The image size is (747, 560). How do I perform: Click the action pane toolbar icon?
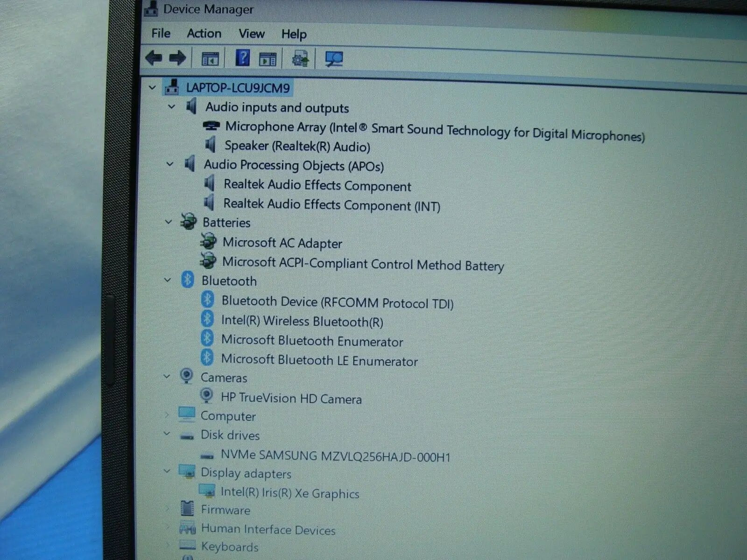click(268, 59)
